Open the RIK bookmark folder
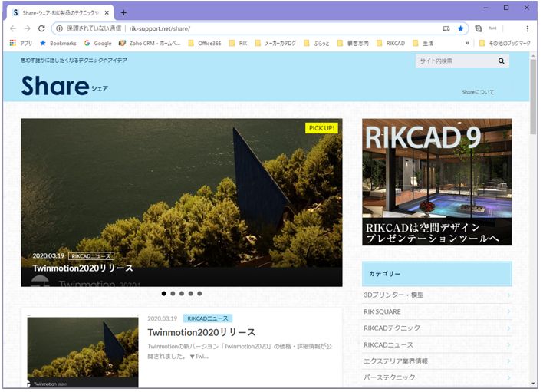Viewport: 543px width, 392px height. (239, 43)
